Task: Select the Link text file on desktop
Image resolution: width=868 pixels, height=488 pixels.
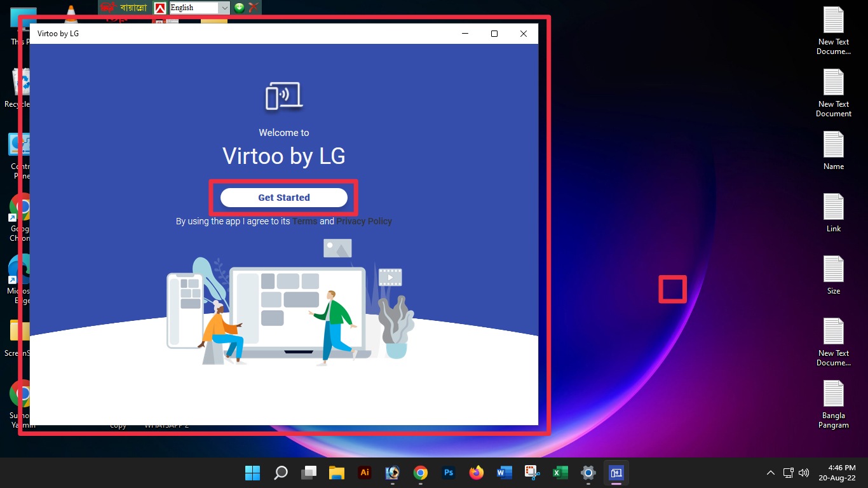Action: tap(834, 213)
